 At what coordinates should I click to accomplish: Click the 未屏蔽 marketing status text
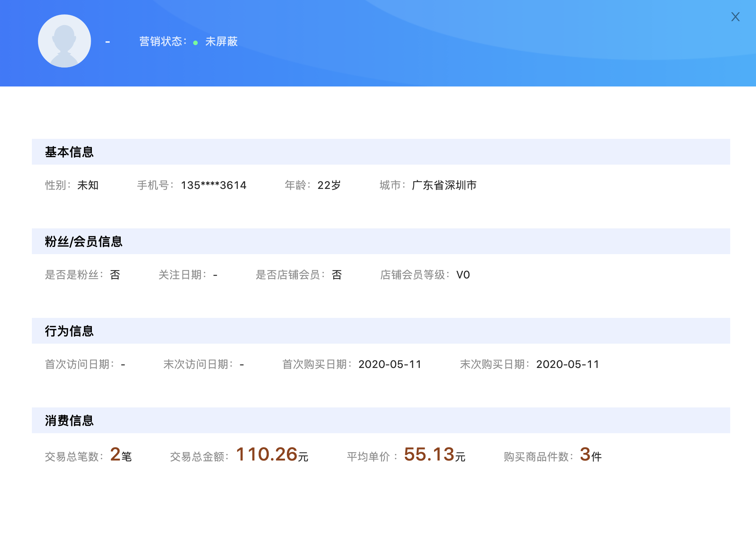[x=221, y=41]
